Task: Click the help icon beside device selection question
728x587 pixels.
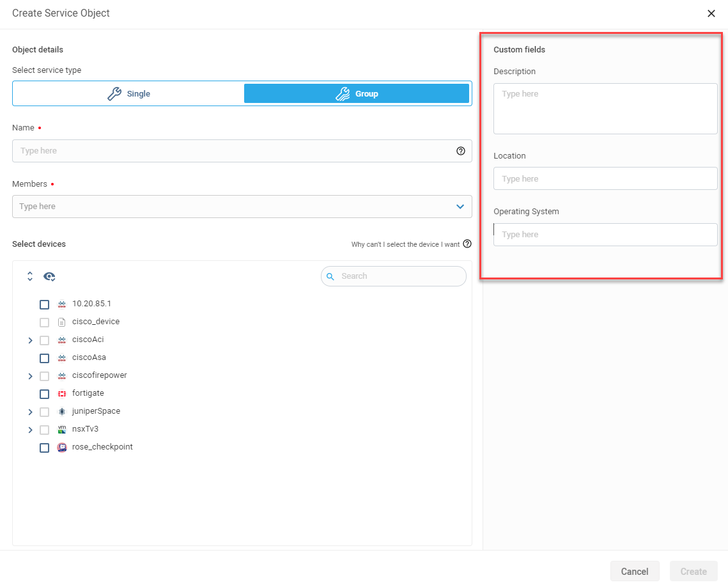Action: tap(467, 244)
